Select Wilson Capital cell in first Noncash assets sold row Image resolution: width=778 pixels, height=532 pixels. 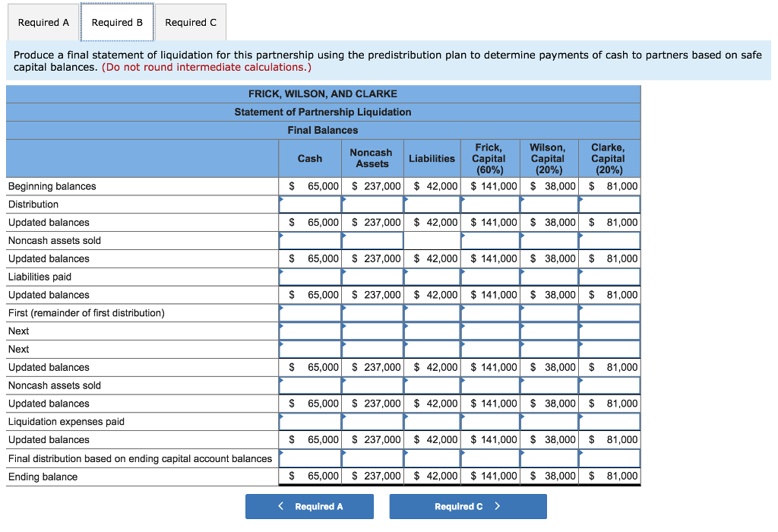point(549,241)
